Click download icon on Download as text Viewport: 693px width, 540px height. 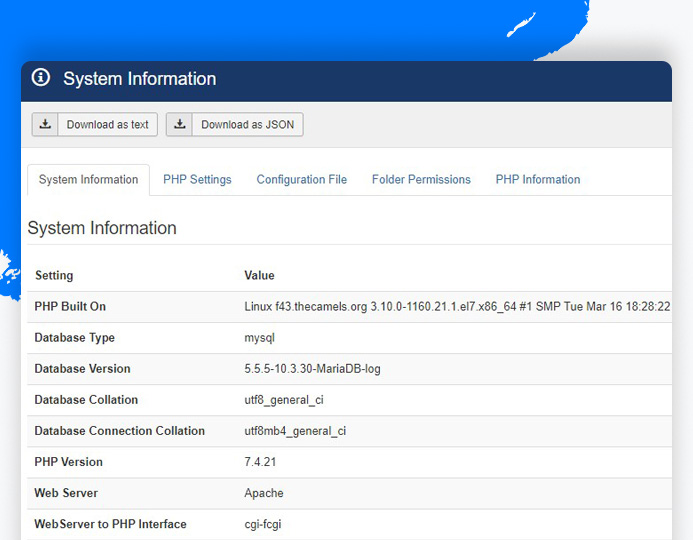tap(45, 124)
